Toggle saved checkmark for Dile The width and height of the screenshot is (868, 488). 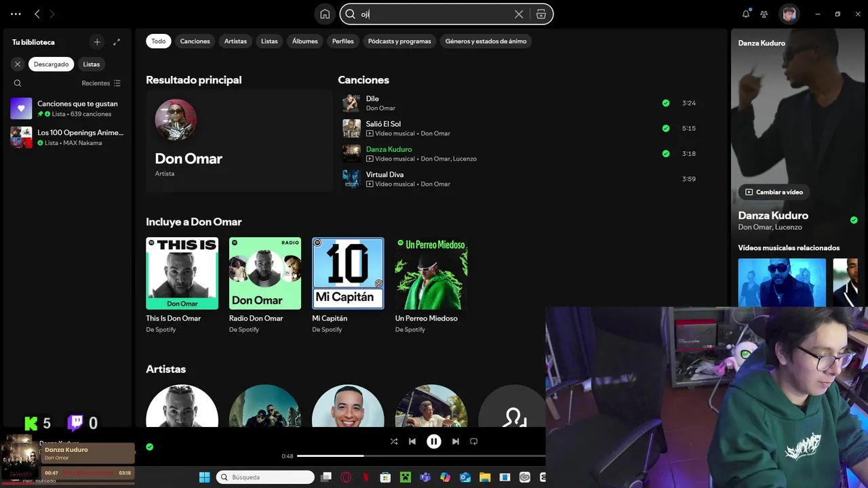(x=666, y=103)
